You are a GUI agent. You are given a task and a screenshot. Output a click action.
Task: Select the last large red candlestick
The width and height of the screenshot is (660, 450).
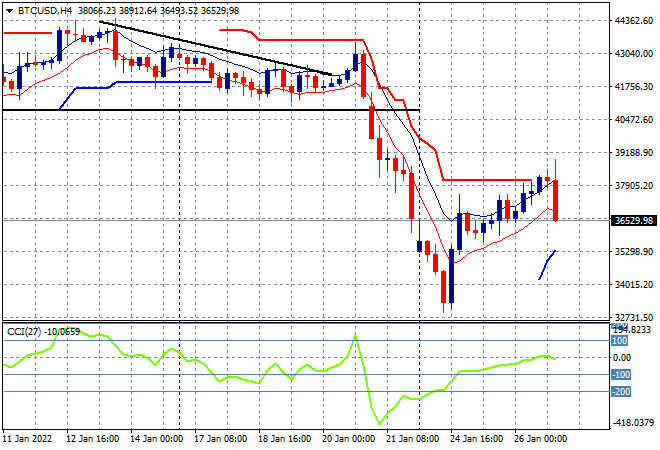click(555, 200)
